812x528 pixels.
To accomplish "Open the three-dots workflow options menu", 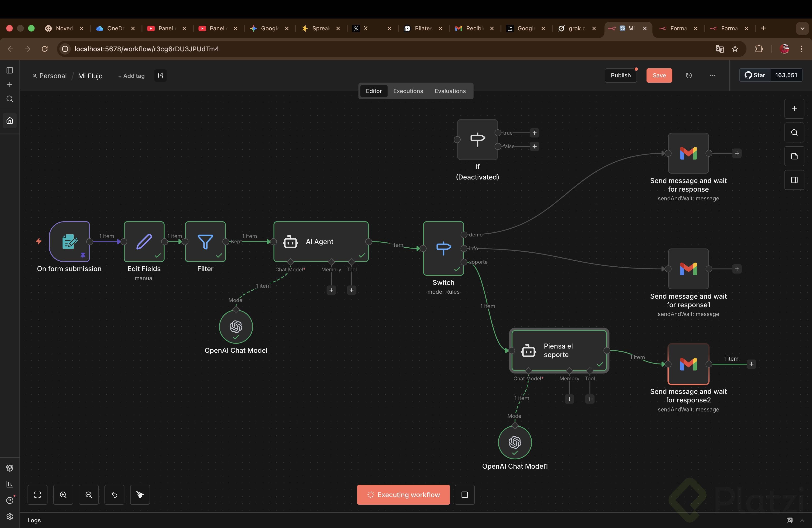I will tap(713, 75).
